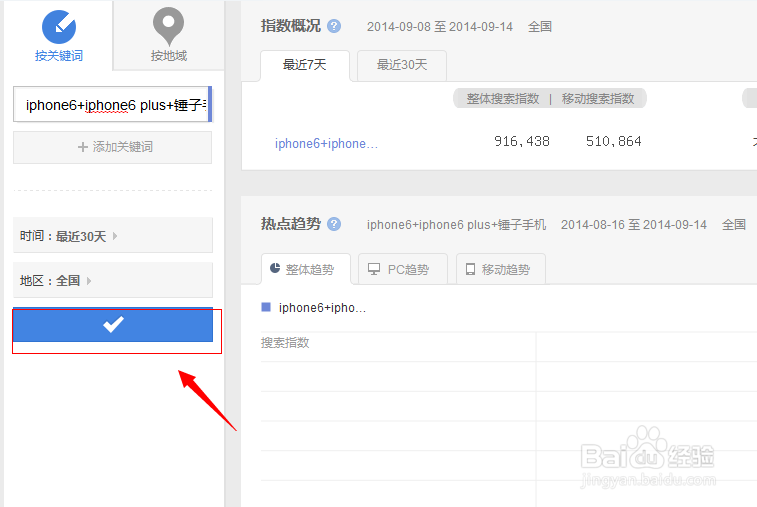Click the 添加关键词 add keyword button
The width and height of the screenshot is (757, 507).
coord(112,147)
